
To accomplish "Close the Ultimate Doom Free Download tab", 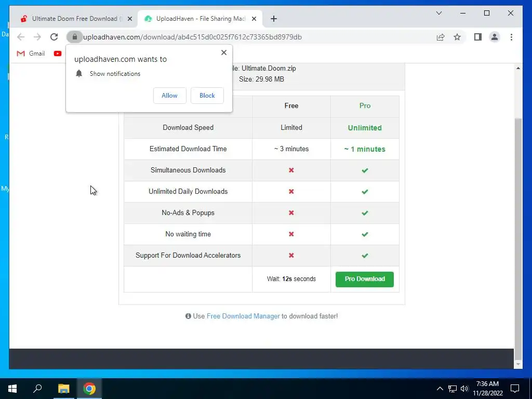I will tap(129, 19).
